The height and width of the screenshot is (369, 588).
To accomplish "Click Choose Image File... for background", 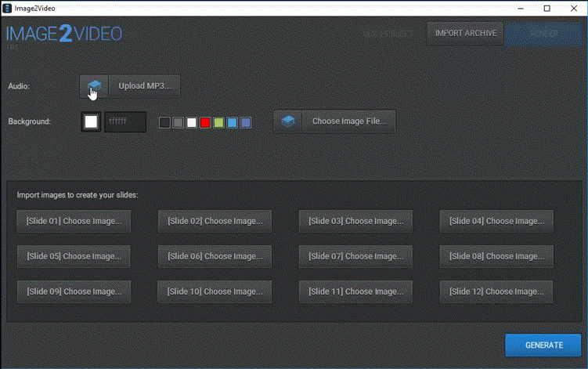I will click(x=348, y=121).
